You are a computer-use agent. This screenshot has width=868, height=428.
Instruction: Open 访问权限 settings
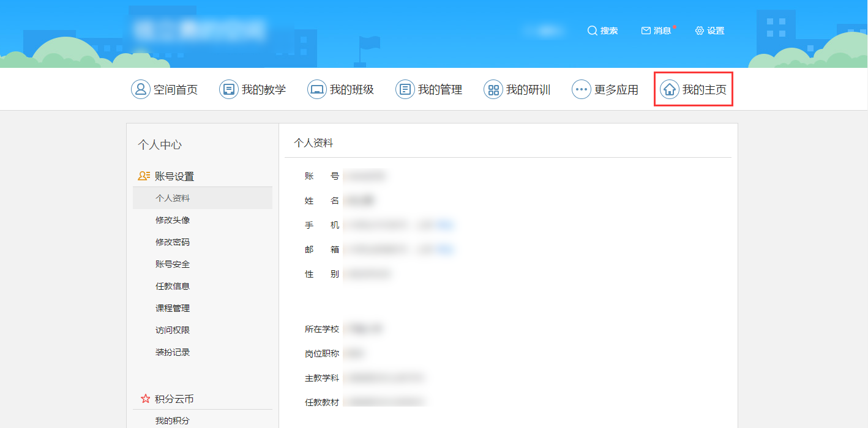(x=173, y=330)
